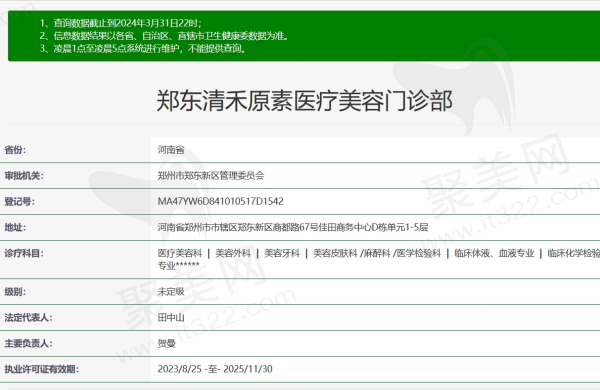
Task: Select validity period 2023/8/25 -至- 2025/11/30
Action: pyautogui.click(x=215, y=369)
